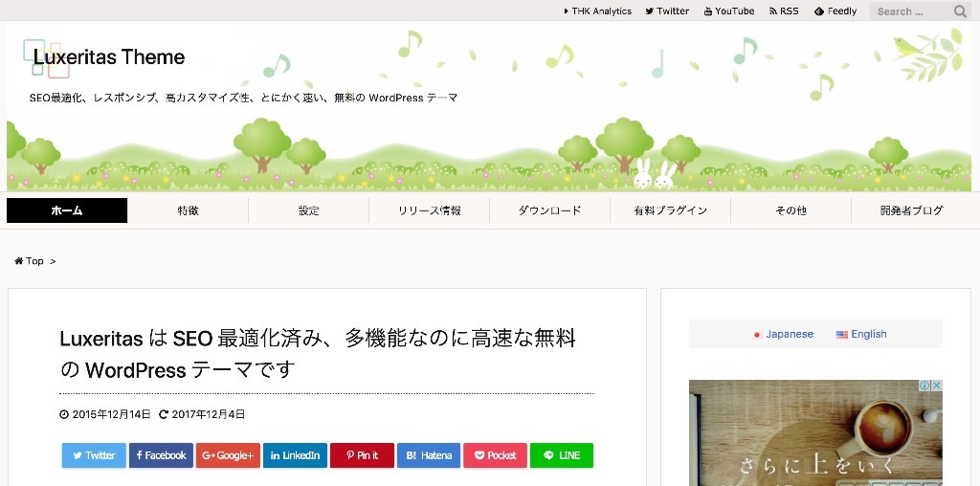The width and height of the screenshot is (980, 486).
Task: Switch language to English
Action: (x=869, y=334)
